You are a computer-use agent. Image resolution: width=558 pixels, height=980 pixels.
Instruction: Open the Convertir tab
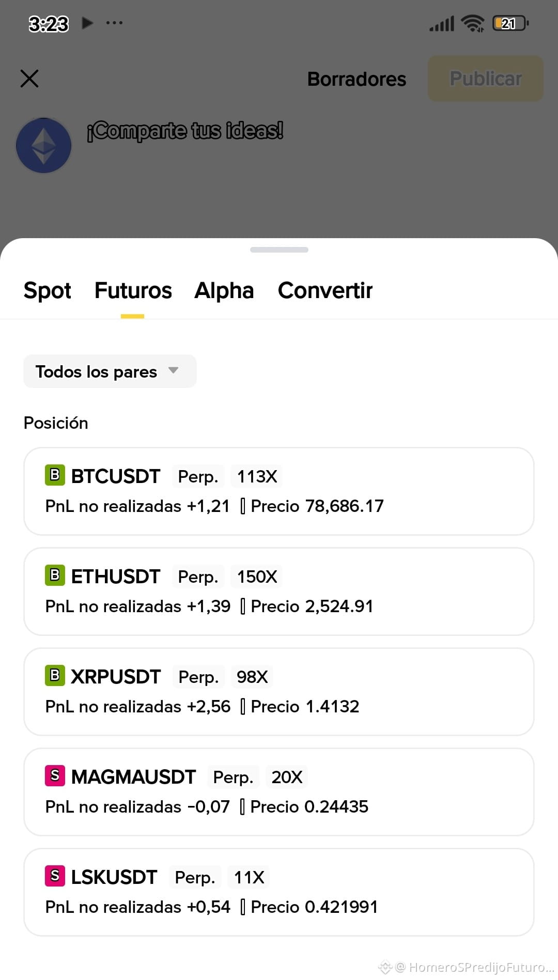click(x=325, y=290)
